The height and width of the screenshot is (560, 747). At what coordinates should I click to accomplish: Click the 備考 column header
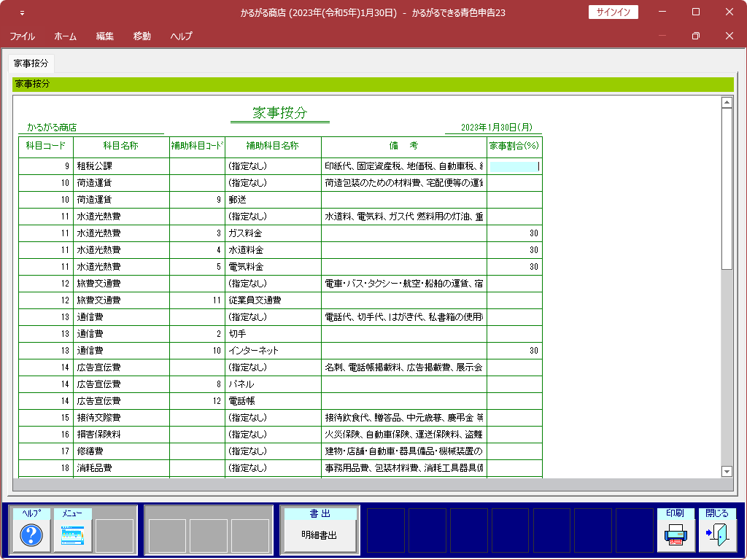click(404, 146)
